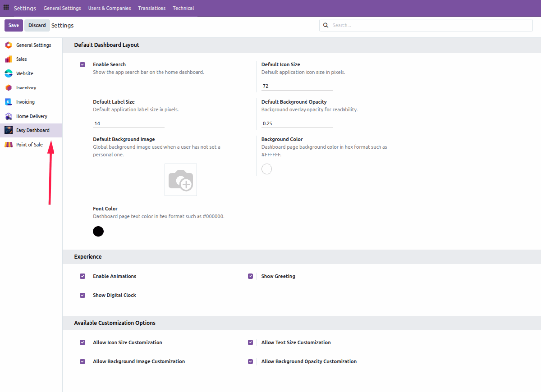Click the Settings app title in navbar

(x=25, y=8)
